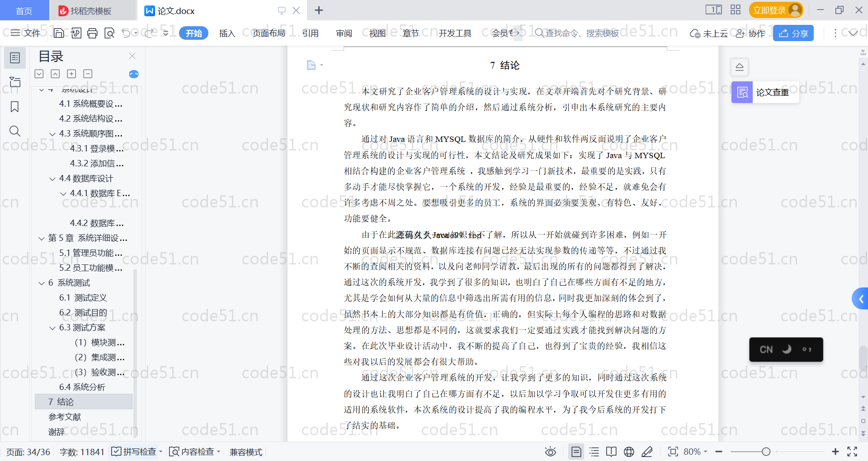This screenshot has height=461, width=868.
Task: Click the increase outline level plus icon
Action: pos(71,74)
